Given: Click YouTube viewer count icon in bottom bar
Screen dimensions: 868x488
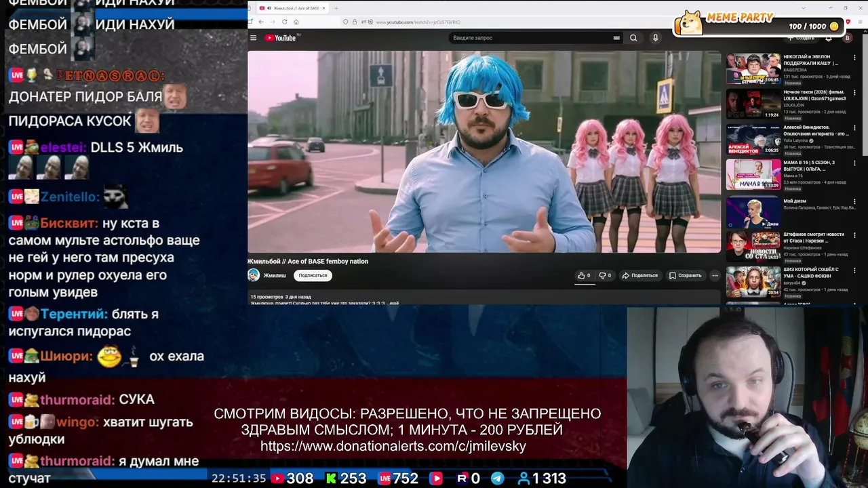Looking at the screenshot, I should coord(277,479).
